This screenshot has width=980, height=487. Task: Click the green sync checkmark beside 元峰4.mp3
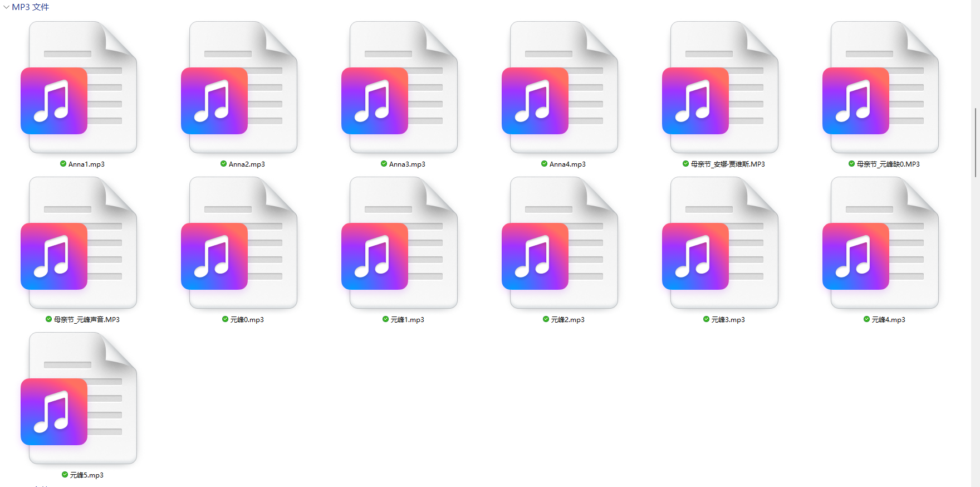pyautogui.click(x=867, y=319)
